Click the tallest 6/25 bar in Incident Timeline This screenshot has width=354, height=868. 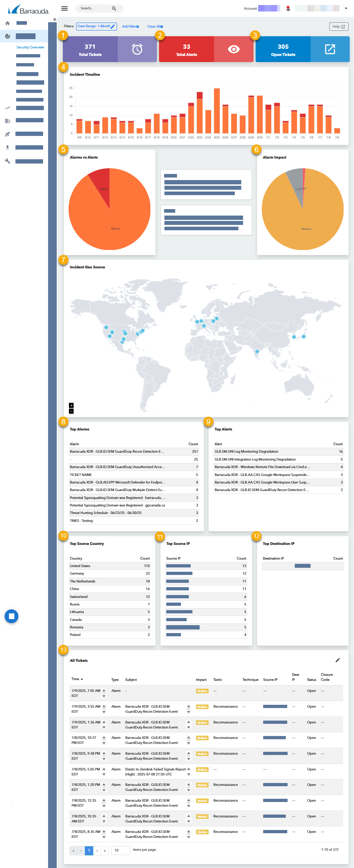pos(217,111)
